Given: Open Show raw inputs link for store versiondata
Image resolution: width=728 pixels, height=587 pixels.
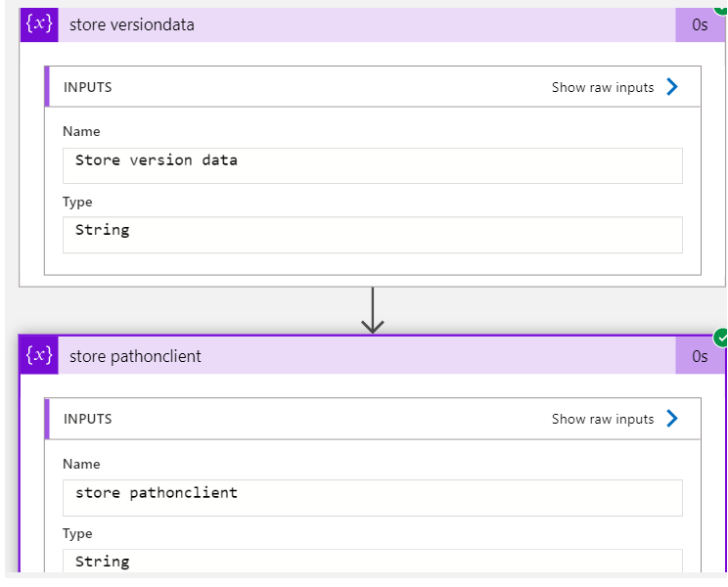Looking at the screenshot, I should coord(602,87).
